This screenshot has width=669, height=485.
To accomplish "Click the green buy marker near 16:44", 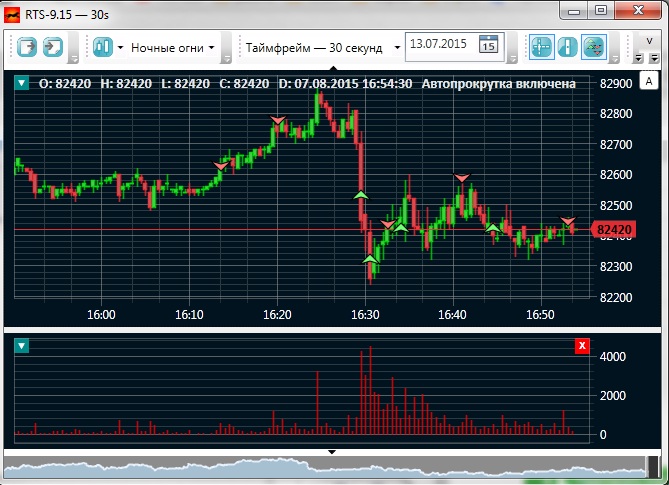I will point(493,228).
